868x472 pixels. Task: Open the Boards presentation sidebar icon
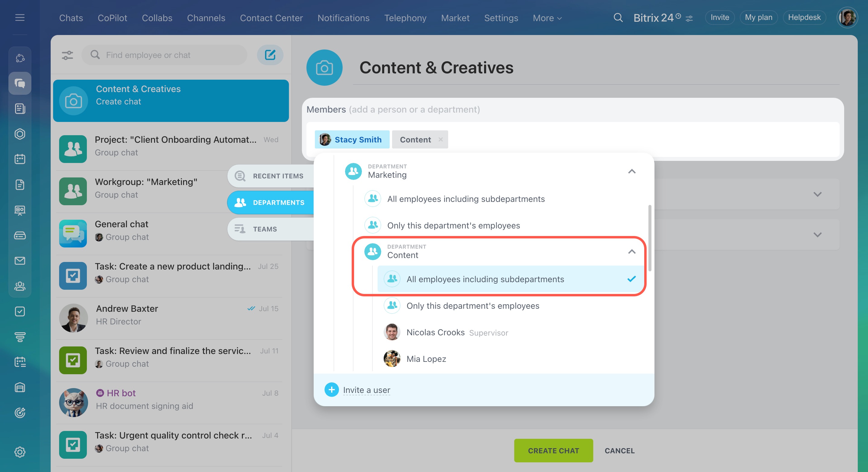click(x=20, y=210)
